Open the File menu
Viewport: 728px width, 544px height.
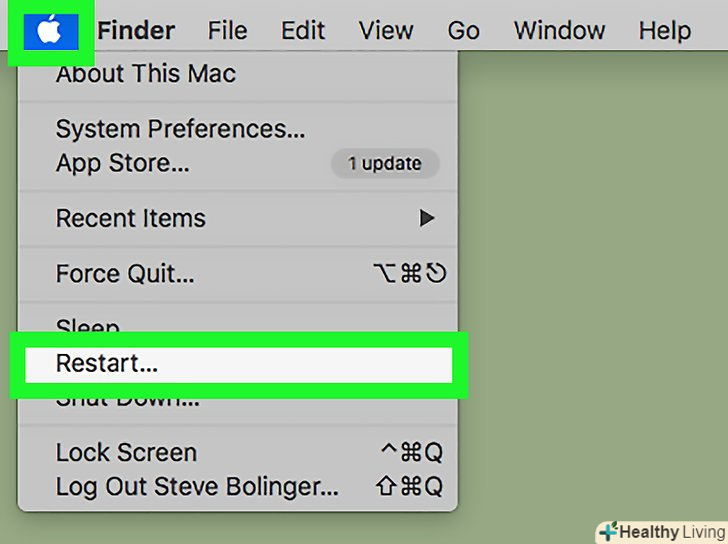click(227, 31)
